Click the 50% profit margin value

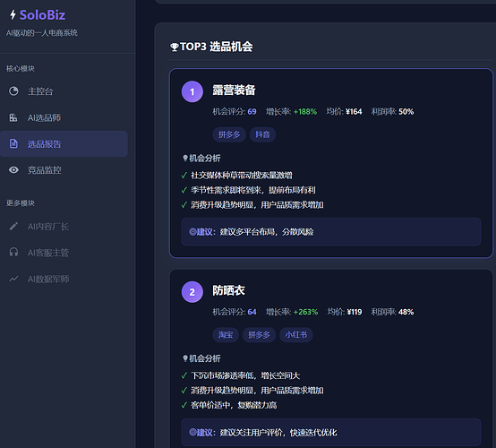point(406,111)
